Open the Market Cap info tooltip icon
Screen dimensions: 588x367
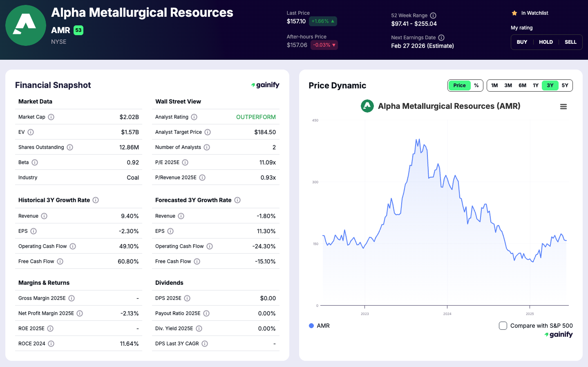51,117
